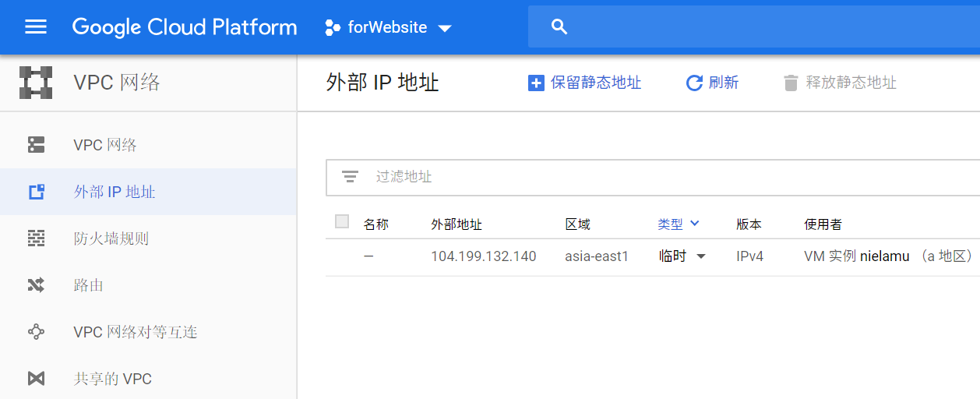Open the forWebsite project selector dropdown
The height and width of the screenshot is (399, 980).
[x=388, y=28]
